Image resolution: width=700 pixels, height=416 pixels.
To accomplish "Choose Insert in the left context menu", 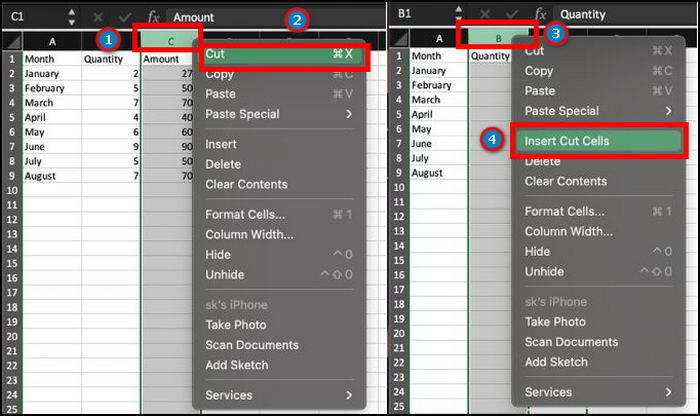I will point(279,144).
